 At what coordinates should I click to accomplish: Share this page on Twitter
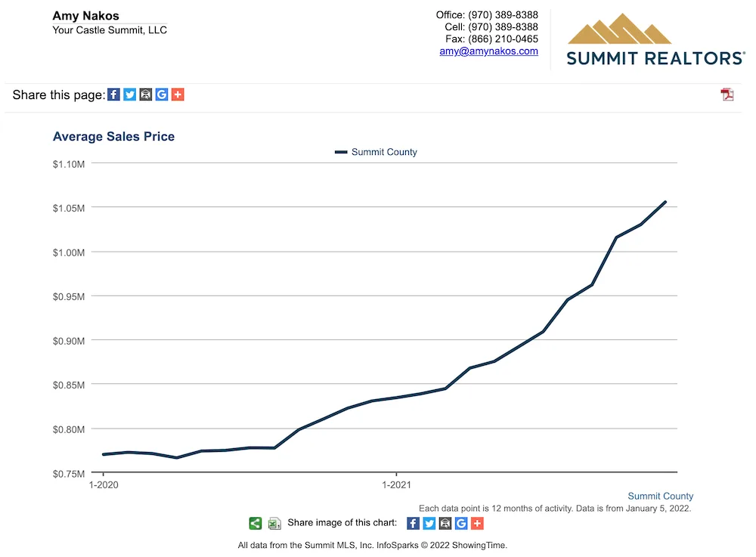(x=130, y=94)
